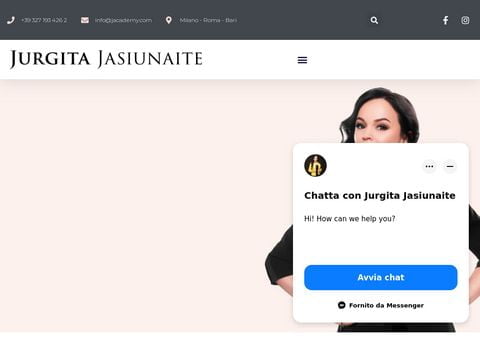Open the search magnifier icon
The width and height of the screenshot is (480, 360).
click(x=374, y=20)
